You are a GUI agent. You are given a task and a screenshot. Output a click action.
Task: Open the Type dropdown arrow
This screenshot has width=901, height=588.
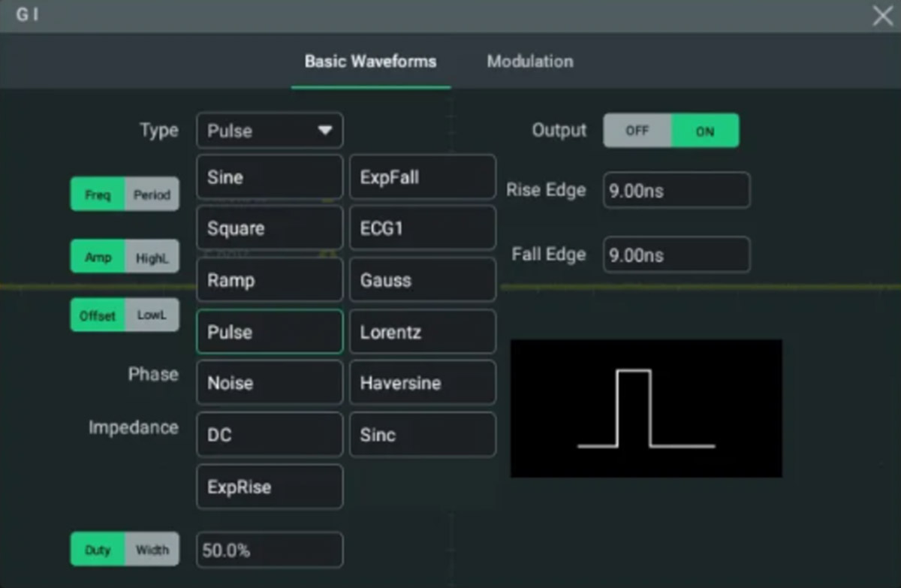324,131
